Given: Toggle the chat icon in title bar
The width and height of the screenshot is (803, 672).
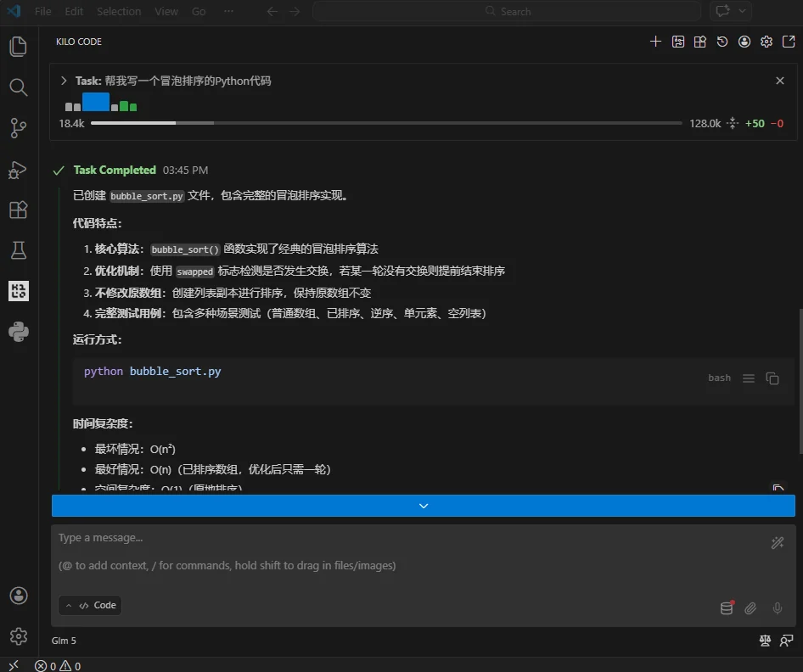Looking at the screenshot, I should point(722,11).
